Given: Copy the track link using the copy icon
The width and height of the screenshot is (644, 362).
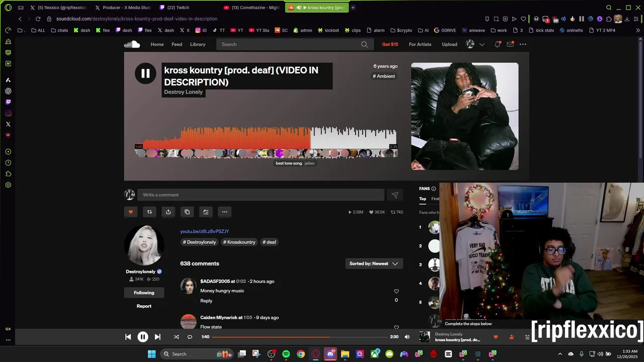Looking at the screenshot, I should point(187,212).
